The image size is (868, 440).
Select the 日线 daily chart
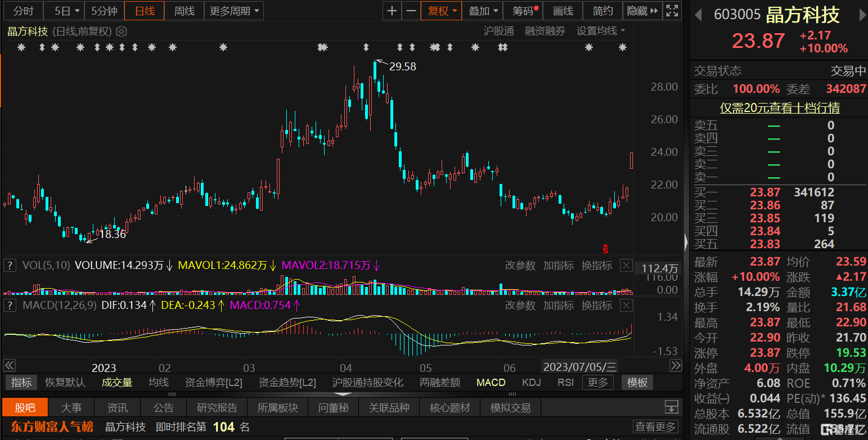[x=144, y=11]
